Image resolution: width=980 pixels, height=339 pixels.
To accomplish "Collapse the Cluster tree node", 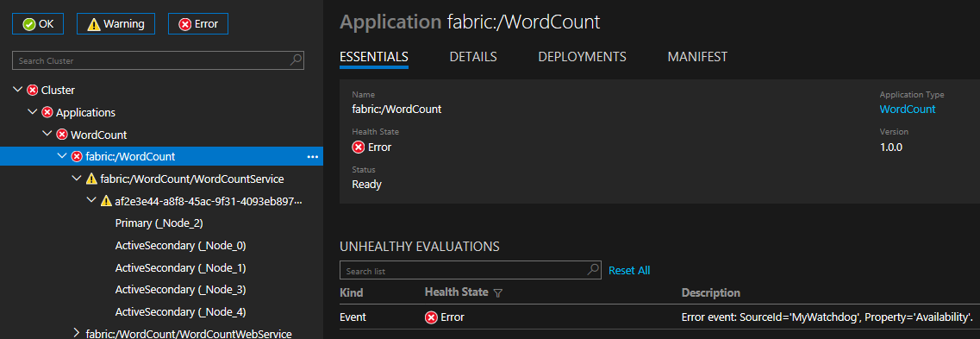I will click(x=17, y=90).
